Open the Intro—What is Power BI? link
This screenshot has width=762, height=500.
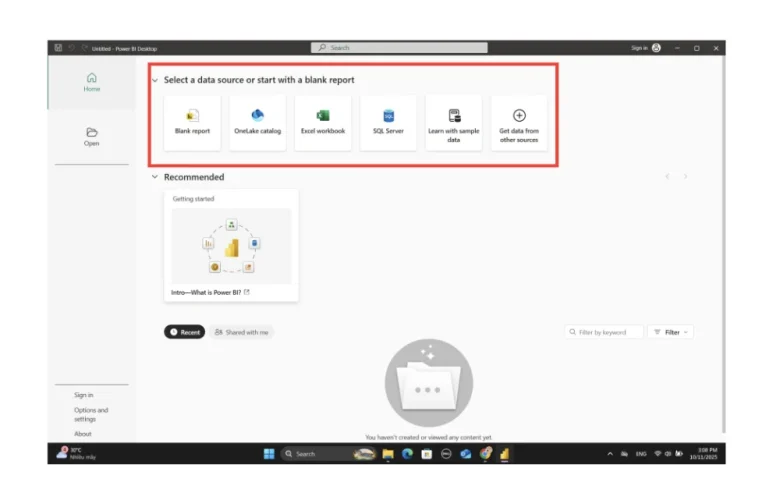coord(210,292)
